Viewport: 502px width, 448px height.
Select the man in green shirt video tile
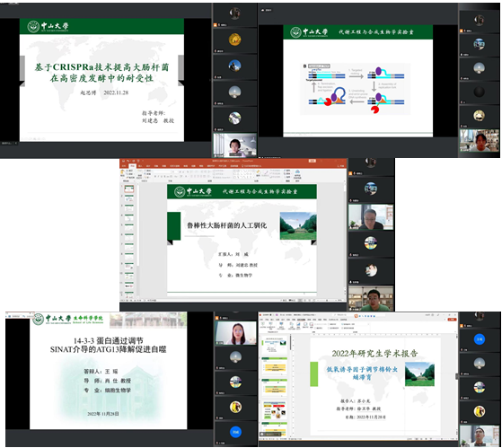point(371,299)
